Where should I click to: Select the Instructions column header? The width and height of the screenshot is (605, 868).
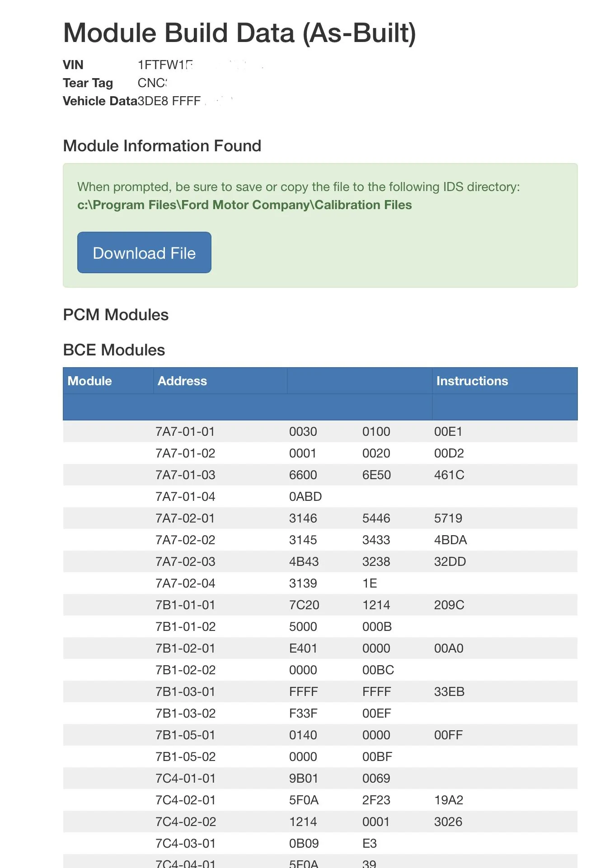472,381
